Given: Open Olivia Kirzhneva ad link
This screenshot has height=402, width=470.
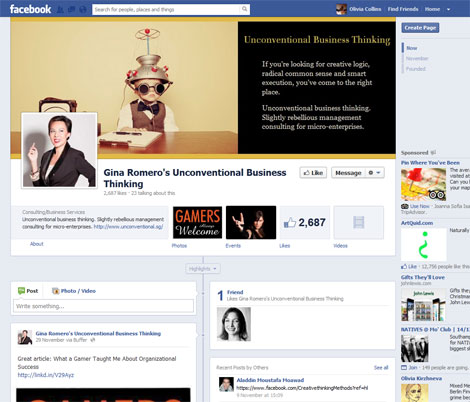Looking at the screenshot, I should [x=421, y=378].
